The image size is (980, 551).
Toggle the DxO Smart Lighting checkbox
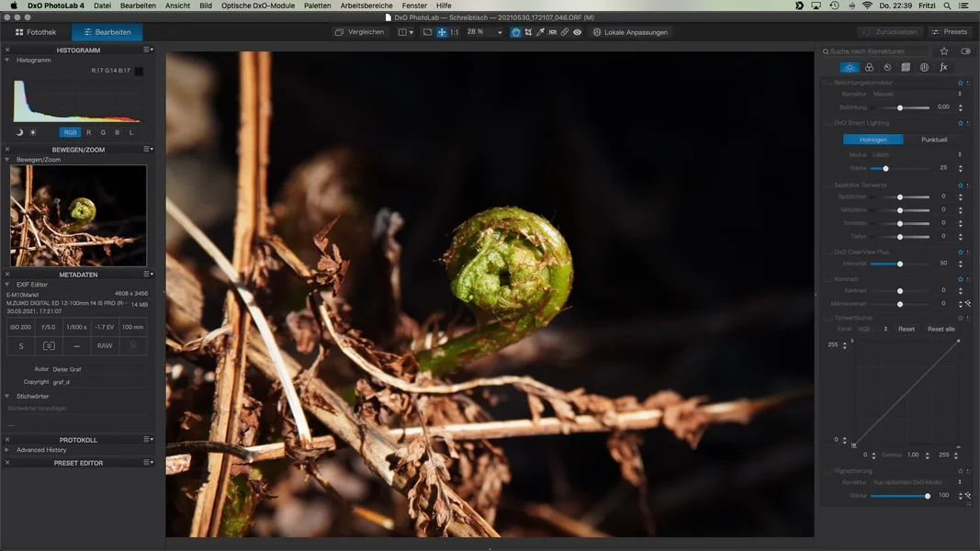pyautogui.click(x=828, y=123)
